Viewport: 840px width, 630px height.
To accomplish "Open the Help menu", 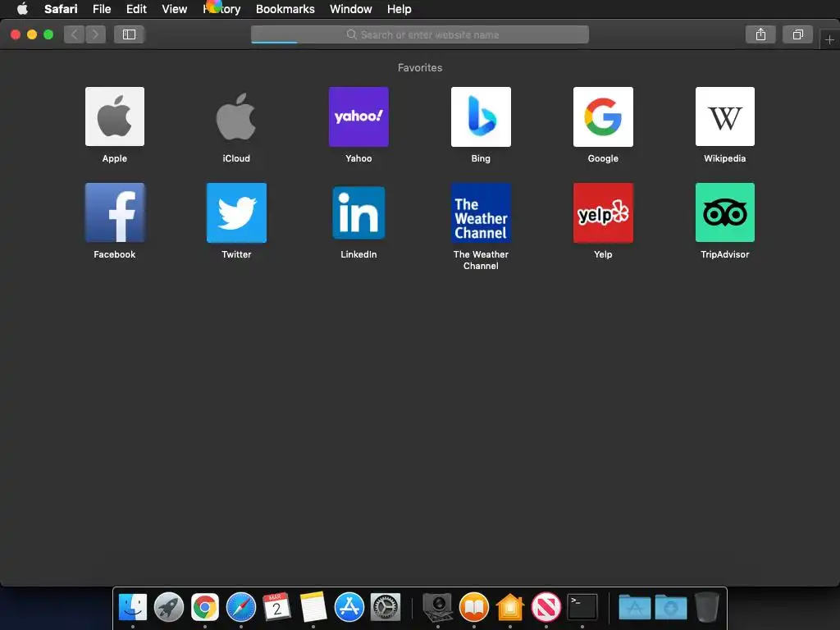I will tap(399, 9).
